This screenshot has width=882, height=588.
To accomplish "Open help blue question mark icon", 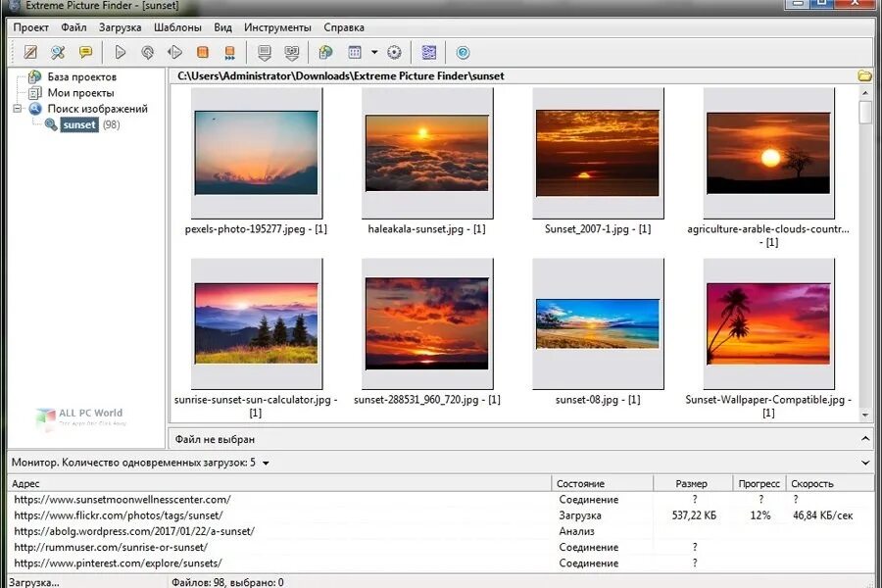I will 463,52.
